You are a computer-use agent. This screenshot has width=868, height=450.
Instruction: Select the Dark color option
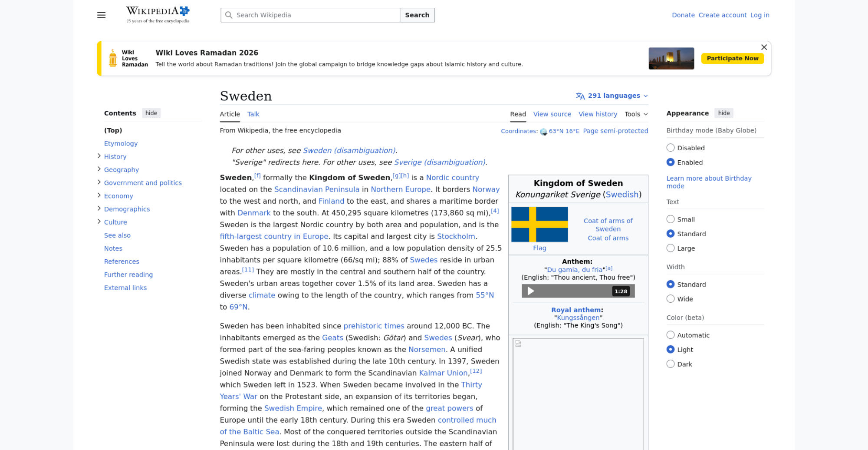pyautogui.click(x=671, y=364)
